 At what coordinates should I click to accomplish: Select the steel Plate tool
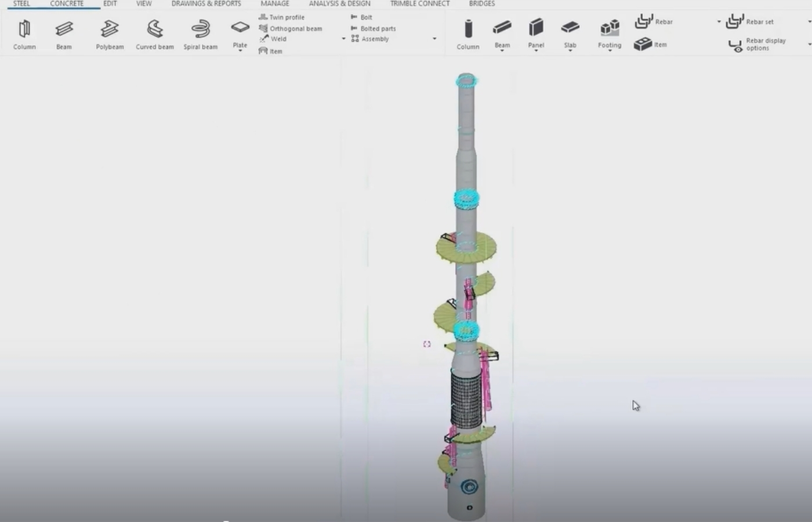(x=240, y=32)
